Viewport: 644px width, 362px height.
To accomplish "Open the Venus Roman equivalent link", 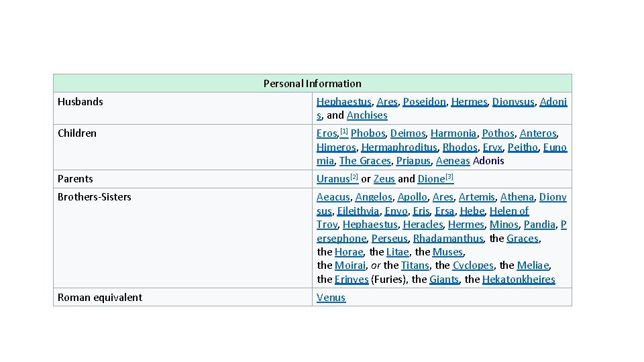I will click(x=331, y=298).
